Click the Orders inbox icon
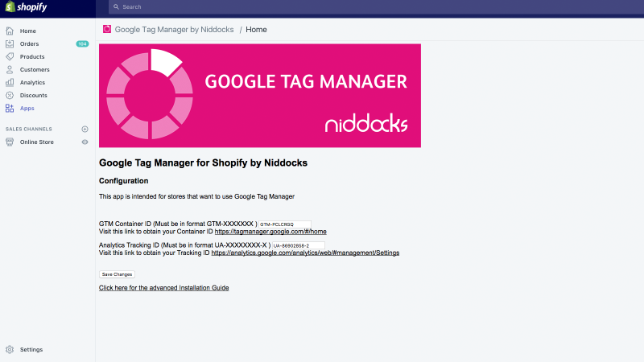 click(x=10, y=44)
